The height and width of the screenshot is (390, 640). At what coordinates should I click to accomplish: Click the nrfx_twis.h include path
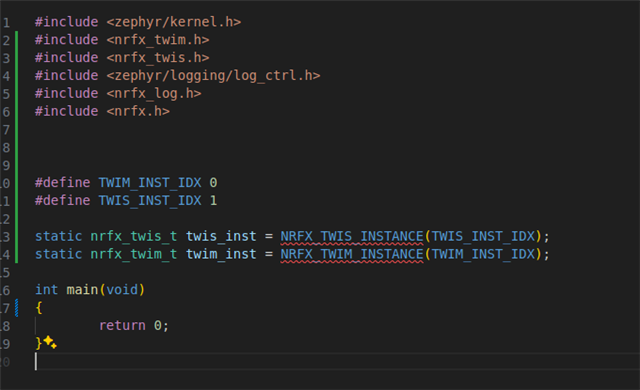click(x=158, y=58)
